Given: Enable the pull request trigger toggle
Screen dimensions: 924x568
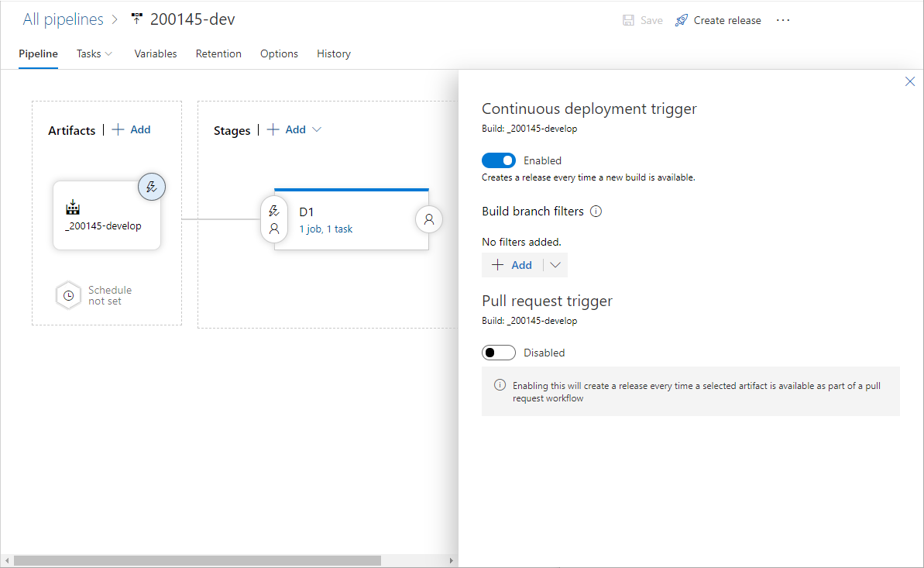Looking at the screenshot, I should [498, 352].
